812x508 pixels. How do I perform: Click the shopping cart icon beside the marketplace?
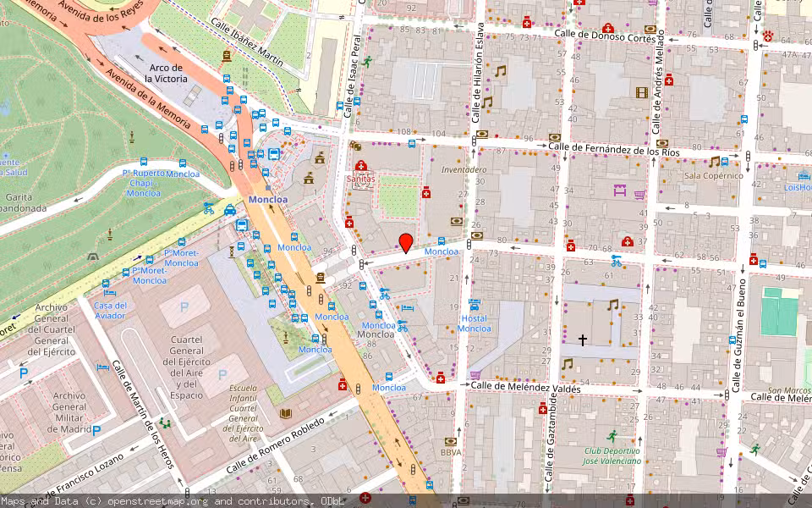click(x=640, y=195)
